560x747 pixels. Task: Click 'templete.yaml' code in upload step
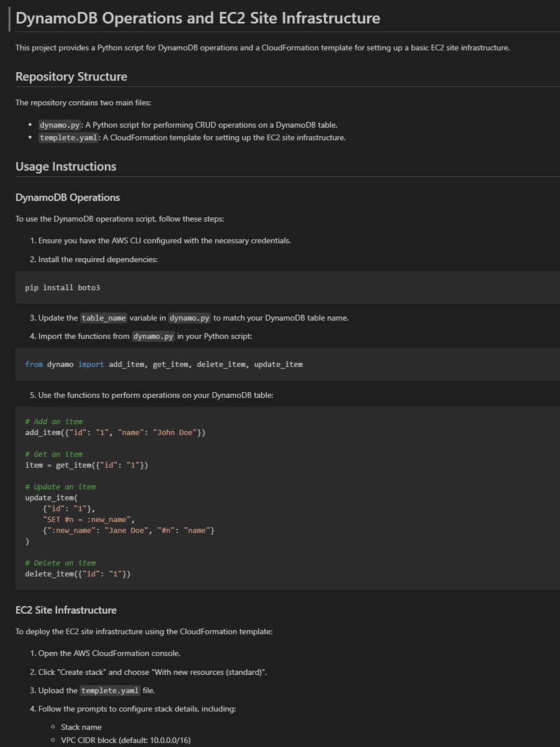click(x=110, y=690)
